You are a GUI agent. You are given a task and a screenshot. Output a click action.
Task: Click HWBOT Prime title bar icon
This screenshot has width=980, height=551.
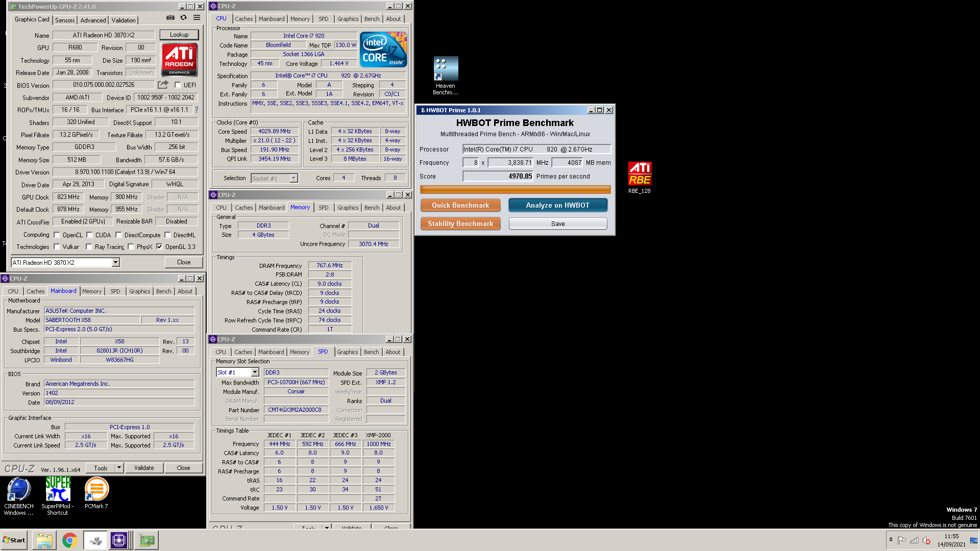point(423,110)
